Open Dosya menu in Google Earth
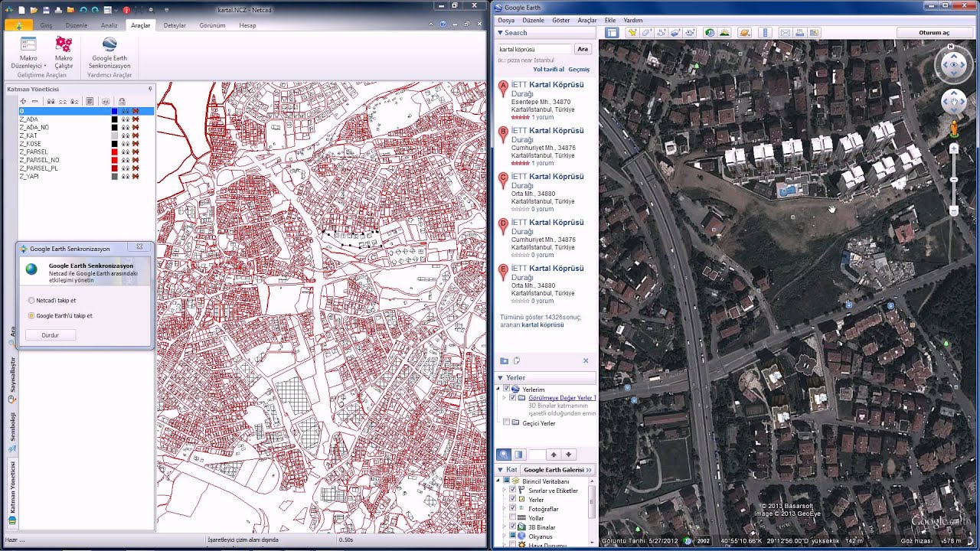The image size is (980, 551). pyautogui.click(x=506, y=20)
